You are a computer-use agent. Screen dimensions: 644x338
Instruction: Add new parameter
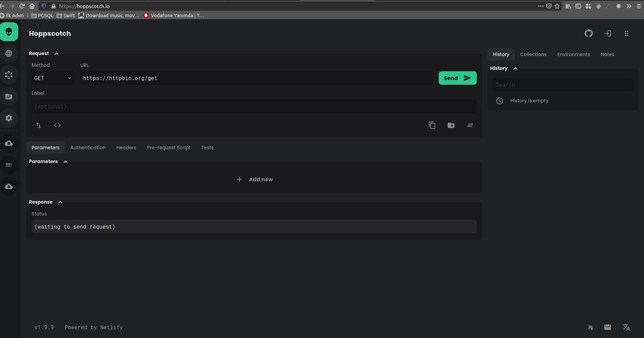pos(255,179)
